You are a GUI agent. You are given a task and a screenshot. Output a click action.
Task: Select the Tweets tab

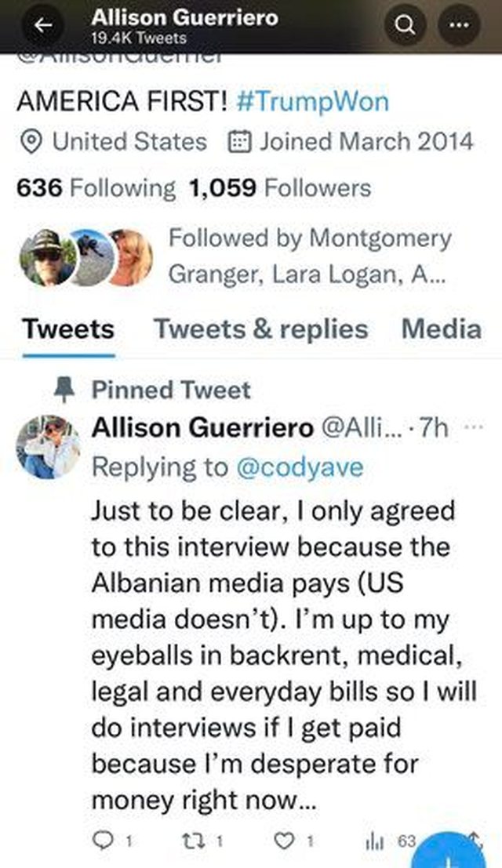click(68, 329)
